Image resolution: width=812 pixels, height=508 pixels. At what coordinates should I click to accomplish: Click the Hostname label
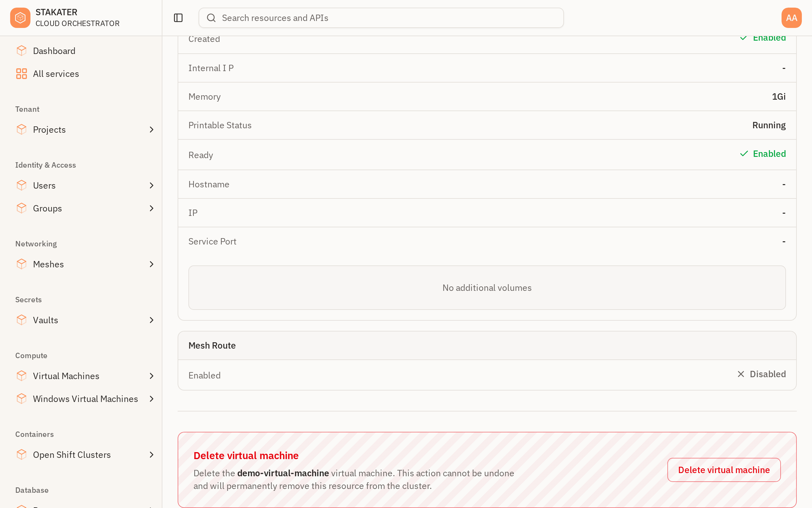(209, 184)
